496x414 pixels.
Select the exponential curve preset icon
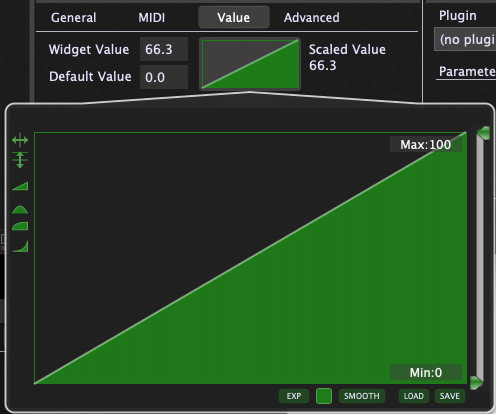tap(20, 246)
